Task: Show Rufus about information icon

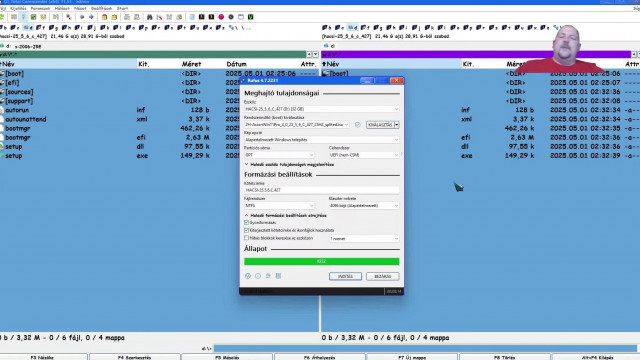Action: 258,276
